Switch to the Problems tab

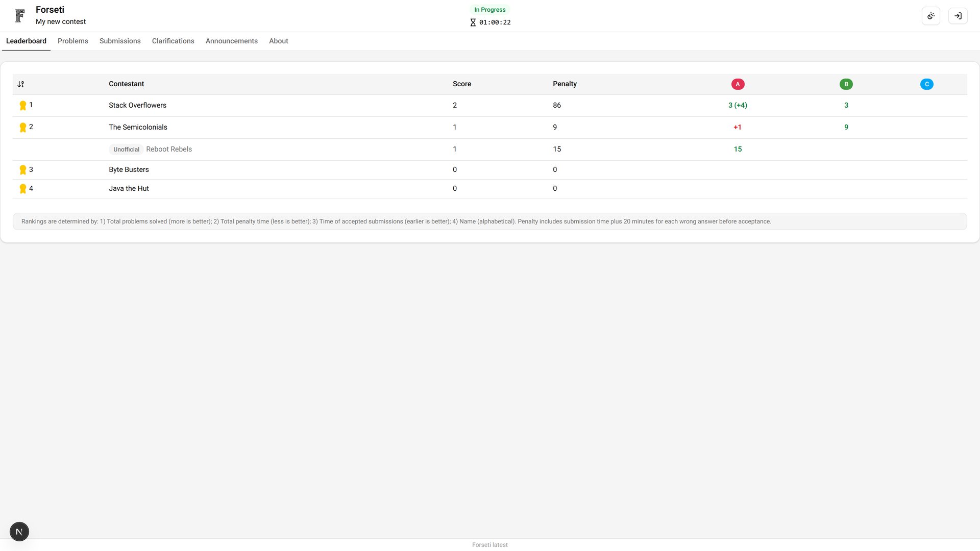(x=72, y=41)
